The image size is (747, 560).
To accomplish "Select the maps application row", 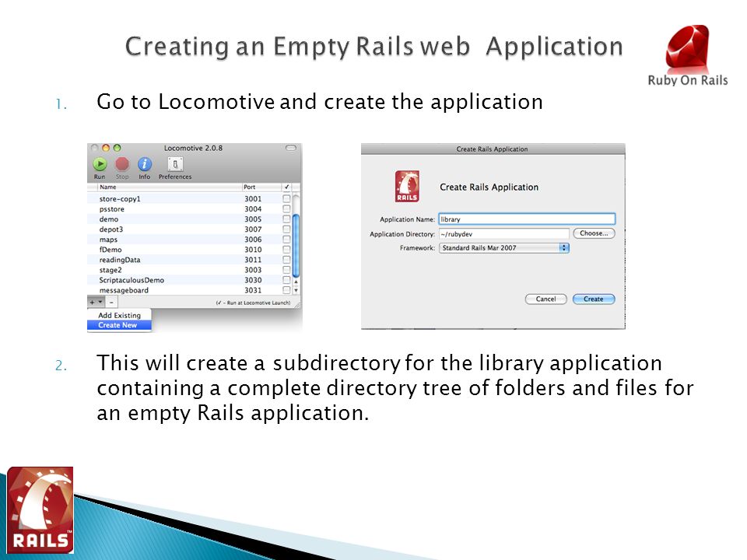I will (x=190, y=239).
